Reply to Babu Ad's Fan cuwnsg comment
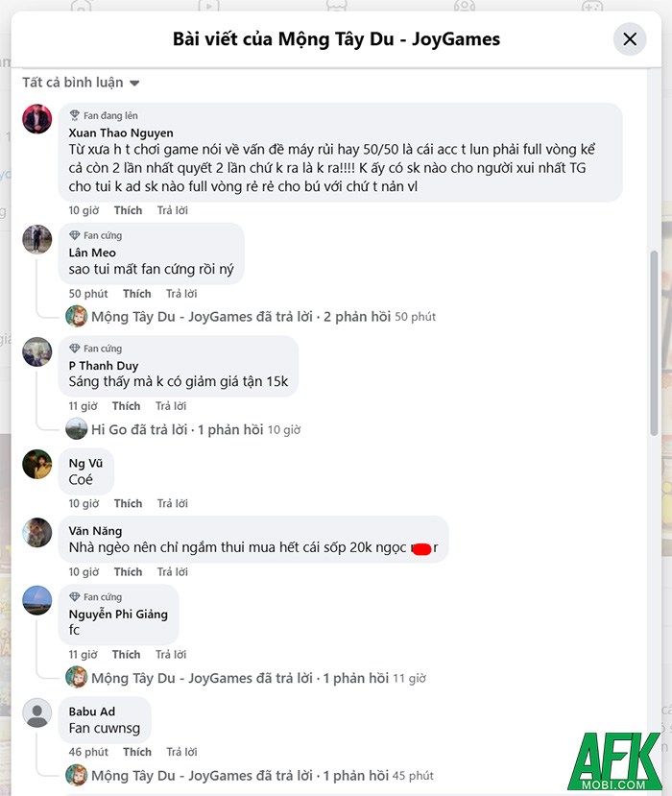The height and width of the screenshot is (796, 672). (x=181, y=752)
